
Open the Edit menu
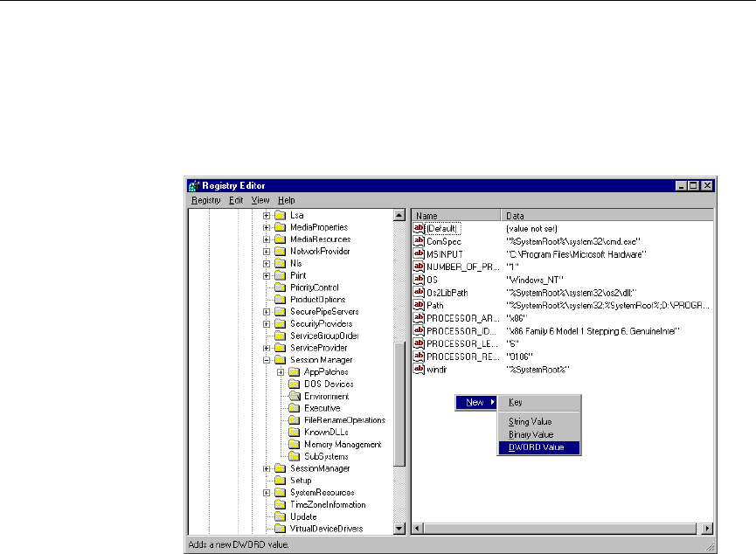click(x=236, y=200)
